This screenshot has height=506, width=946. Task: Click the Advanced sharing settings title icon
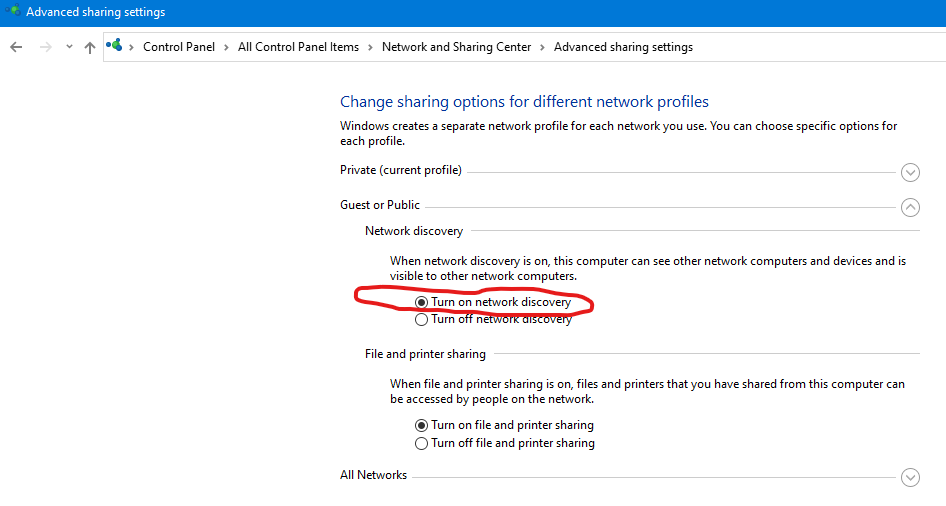tap(13, 10)
